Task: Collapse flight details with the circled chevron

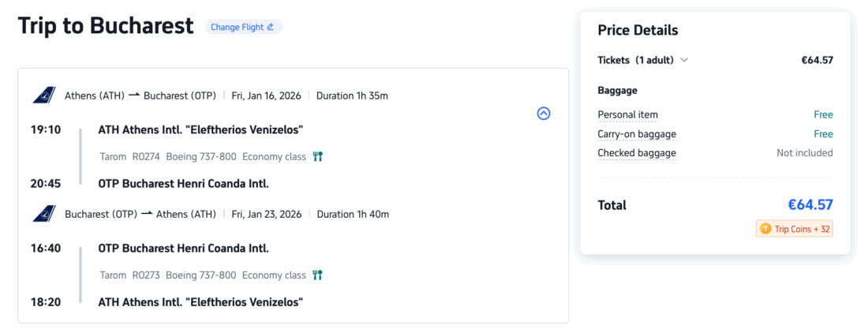Action: (543, 113)
